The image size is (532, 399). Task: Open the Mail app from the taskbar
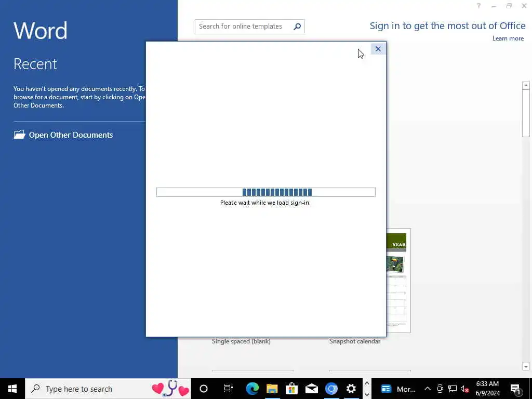coord(312,389)
